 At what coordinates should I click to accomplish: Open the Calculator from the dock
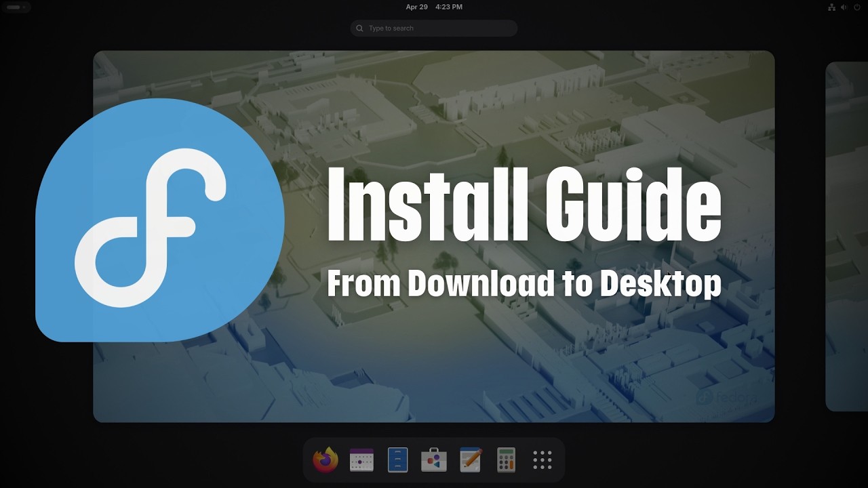click(x=506, y=460)
